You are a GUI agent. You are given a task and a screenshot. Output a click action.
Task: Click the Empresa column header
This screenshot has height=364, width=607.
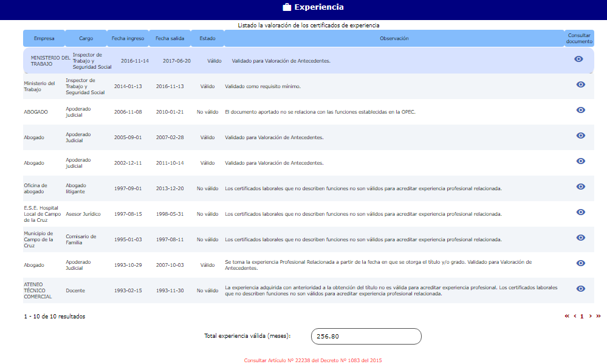[x=44, y=38]
